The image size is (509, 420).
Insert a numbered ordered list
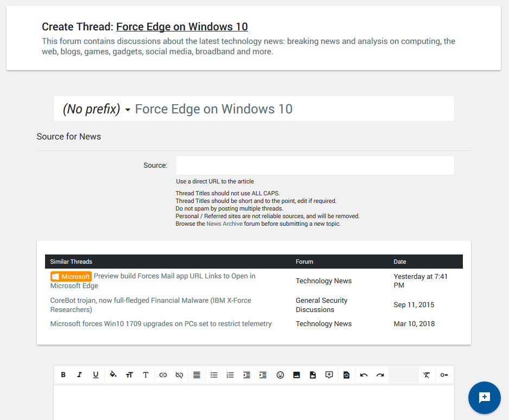pyautogui.click(x=230, y=375)
